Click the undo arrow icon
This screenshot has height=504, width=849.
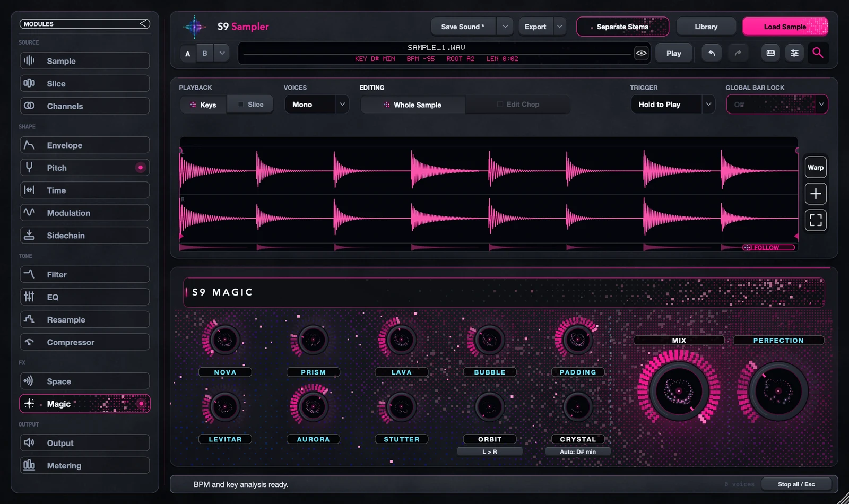712,53
